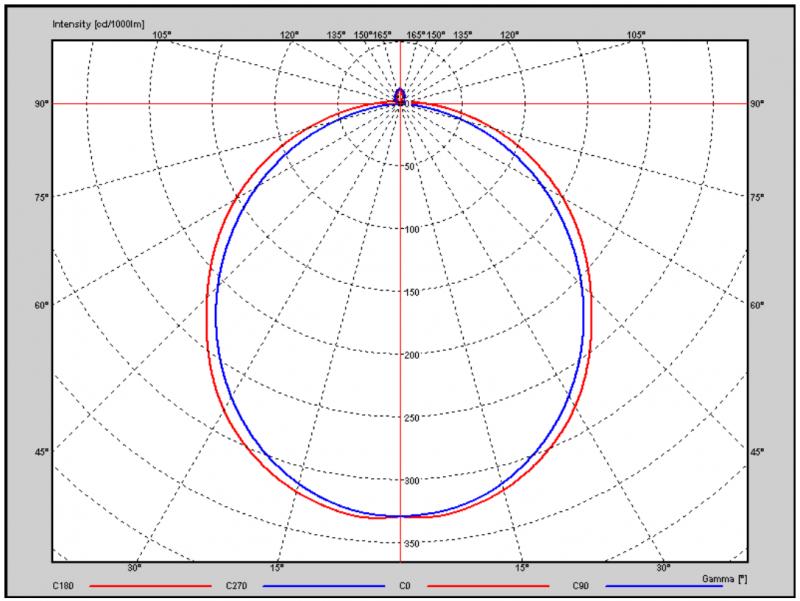Click the 150 radial intensity label

pyautogui.click(x=411, y=292)
